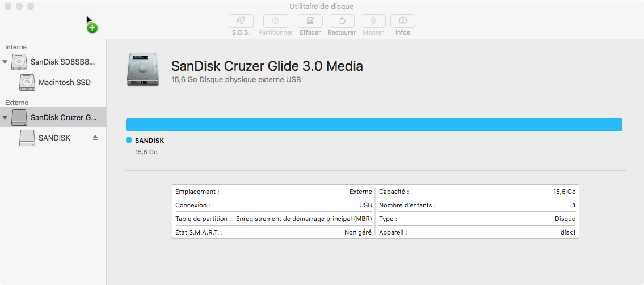The image size is (644, 285).
Task: Click the S.O.S. first aid toolbar icon
Action: pyautogui.click(x=241, y=21)
